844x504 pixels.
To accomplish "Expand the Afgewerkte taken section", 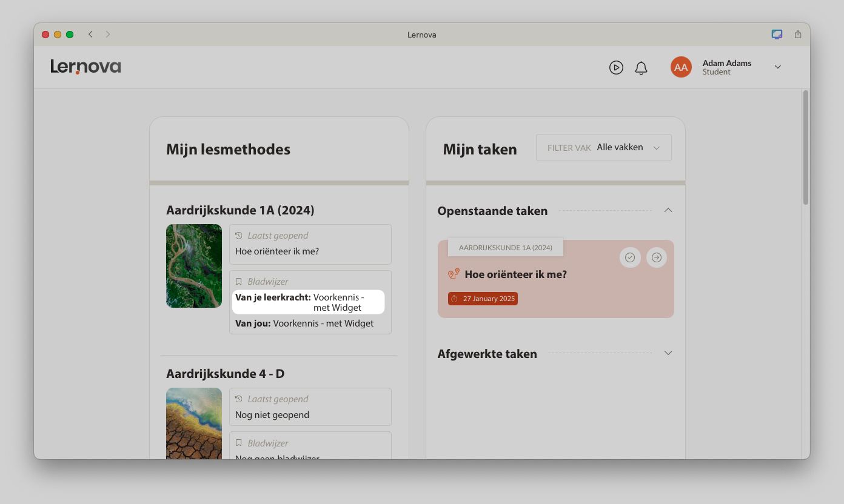I will click(x=668, y=353).
